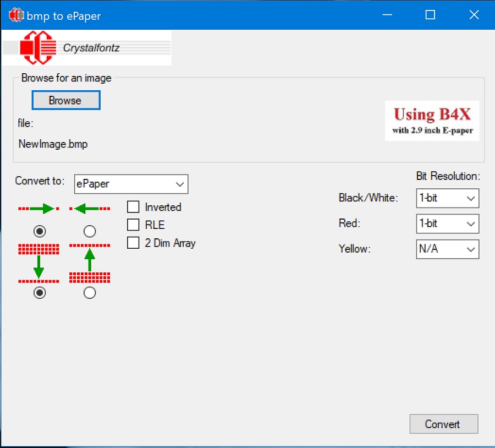Click the 'file:' label
Viewport: 495px width, 448px height.
point(25,123)
